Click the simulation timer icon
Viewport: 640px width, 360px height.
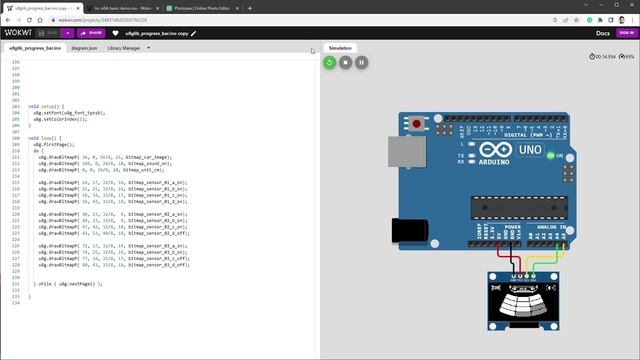592,57
